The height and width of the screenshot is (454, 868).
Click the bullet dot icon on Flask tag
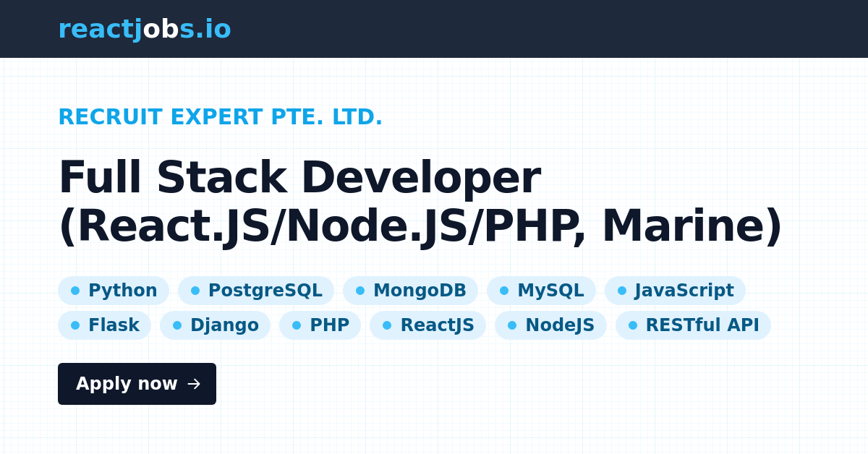pos(75,325)
